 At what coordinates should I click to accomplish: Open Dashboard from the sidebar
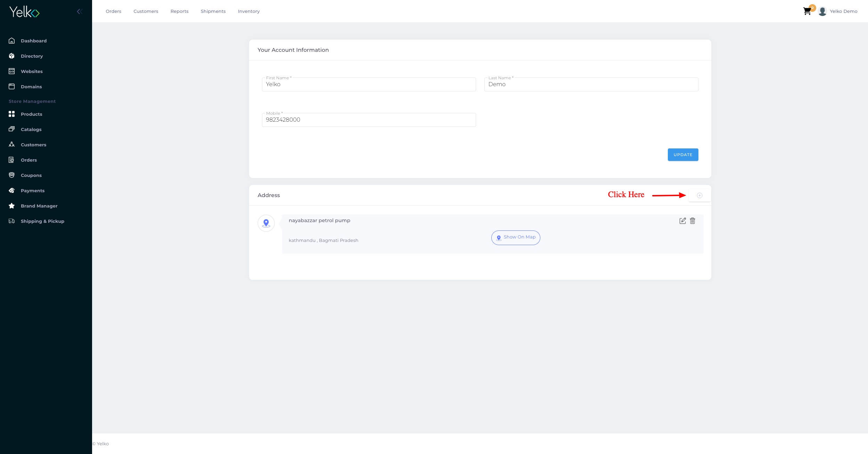[x=33, y=41]
